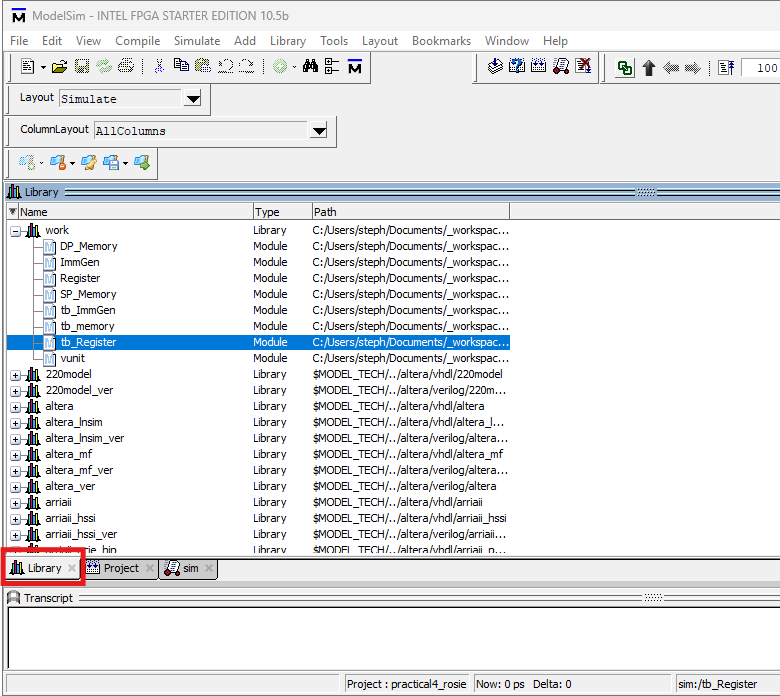This screenshot has height=696, width=780.
Task: Expand the altera_lnsim library node
Action: click(x=15, y=423)
